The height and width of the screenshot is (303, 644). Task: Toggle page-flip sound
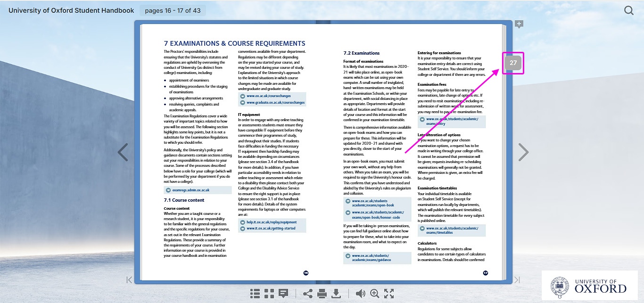click(361, 294)
